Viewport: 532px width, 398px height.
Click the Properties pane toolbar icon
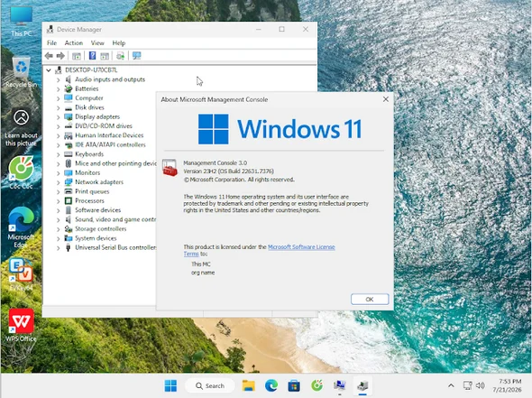(105, 56)
